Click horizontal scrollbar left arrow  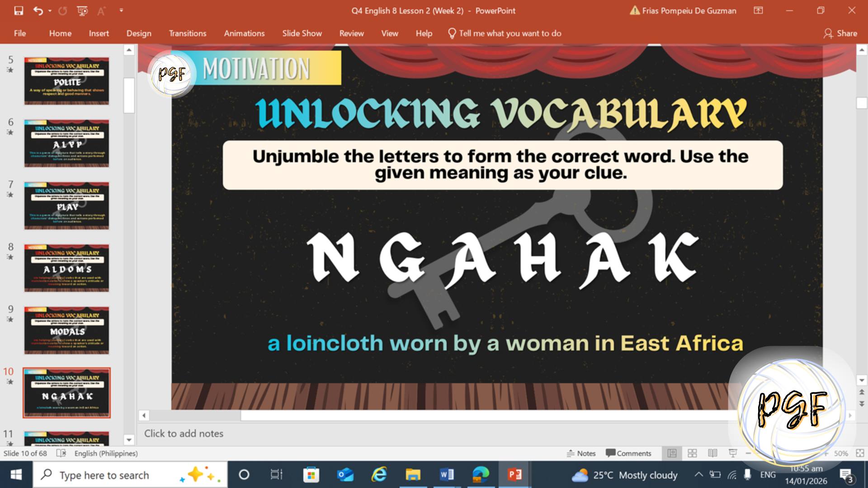(144, 415)
